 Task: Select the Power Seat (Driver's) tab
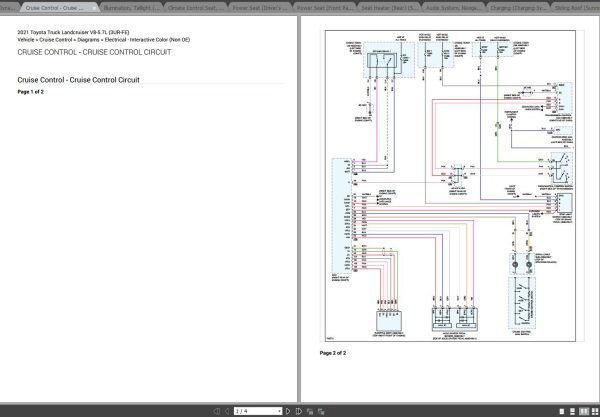pos(261,5)
